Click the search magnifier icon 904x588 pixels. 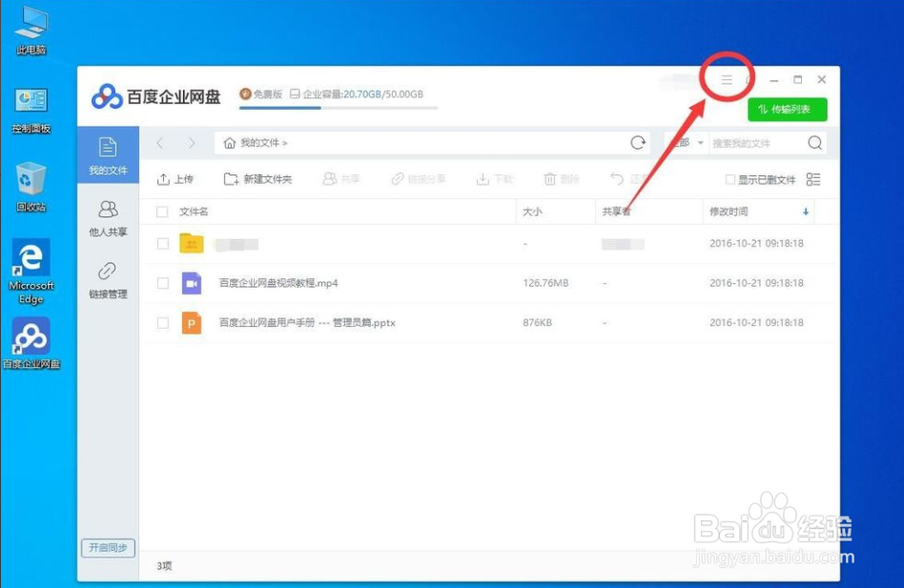(816, 141)
